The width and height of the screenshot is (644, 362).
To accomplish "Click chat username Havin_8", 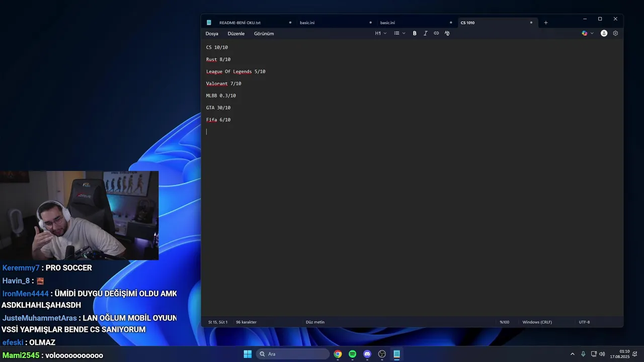I will click(17, 281).
